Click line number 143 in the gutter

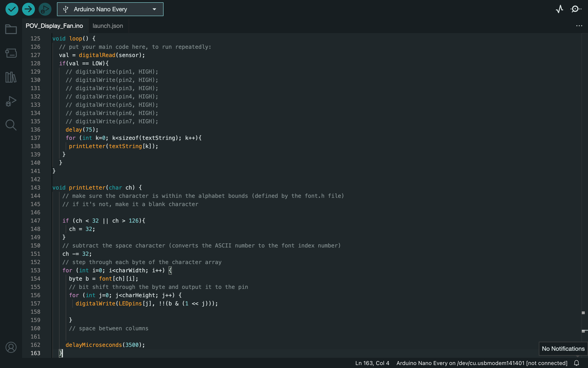pyautogui.click(x=35, y=187)
